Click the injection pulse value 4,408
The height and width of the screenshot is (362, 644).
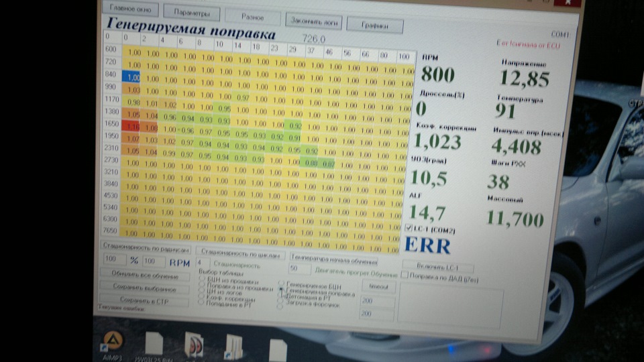tap(517, 147)
